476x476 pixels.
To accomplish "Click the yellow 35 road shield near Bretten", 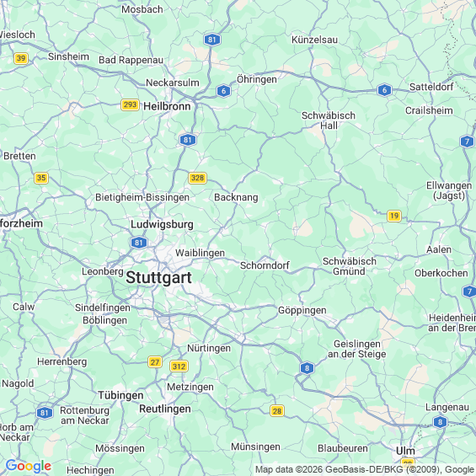I will 41,178.
